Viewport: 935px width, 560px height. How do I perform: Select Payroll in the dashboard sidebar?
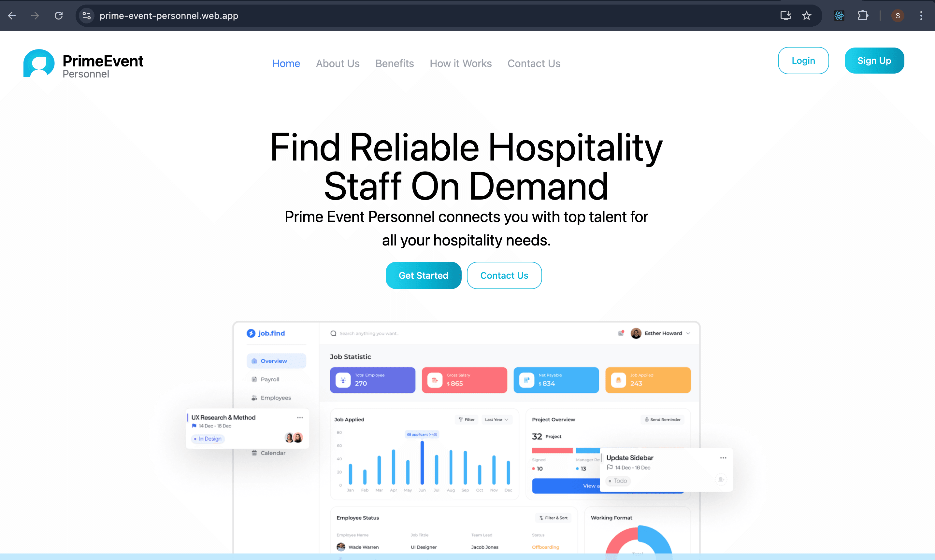pyautogui.click(x=266, y=379)
